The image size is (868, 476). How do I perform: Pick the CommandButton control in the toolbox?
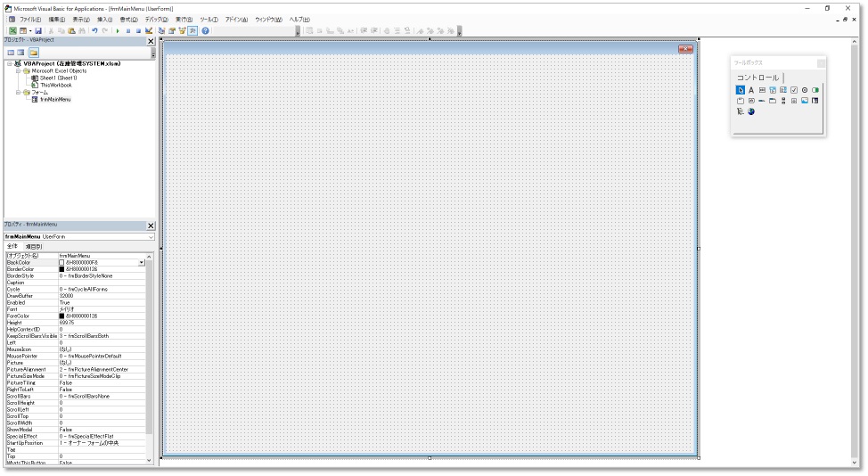(751, 101)
